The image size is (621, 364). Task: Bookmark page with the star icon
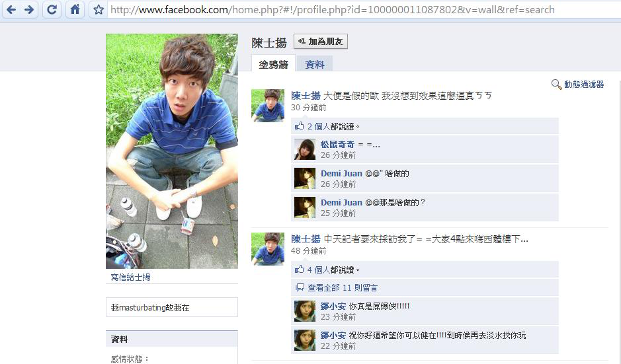[99, 9]
